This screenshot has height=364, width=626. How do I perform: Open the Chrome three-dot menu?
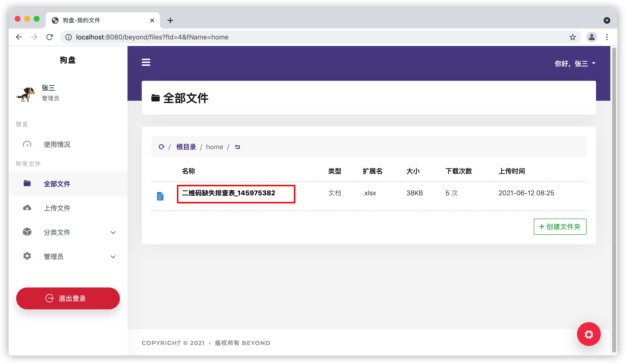coord(607,37)
